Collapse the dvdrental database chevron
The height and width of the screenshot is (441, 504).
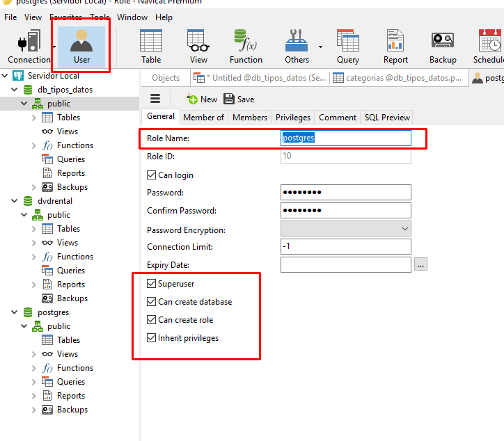coord(15,201)
